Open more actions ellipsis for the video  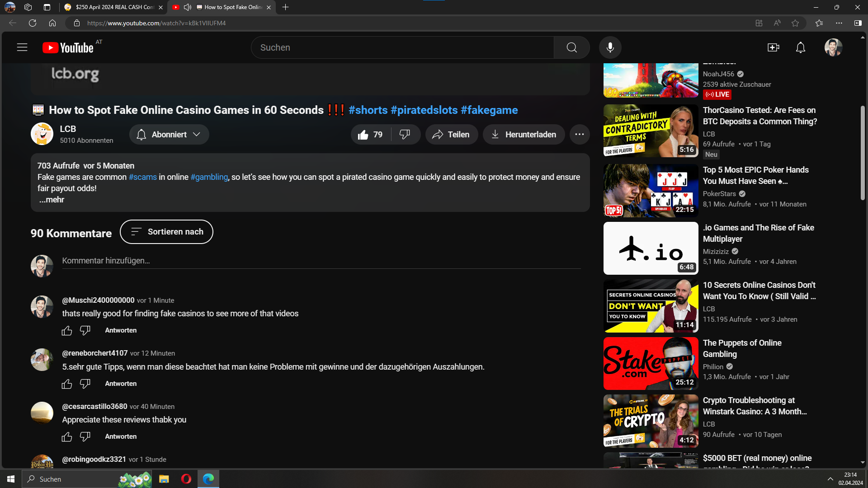(x=580, y=135)
